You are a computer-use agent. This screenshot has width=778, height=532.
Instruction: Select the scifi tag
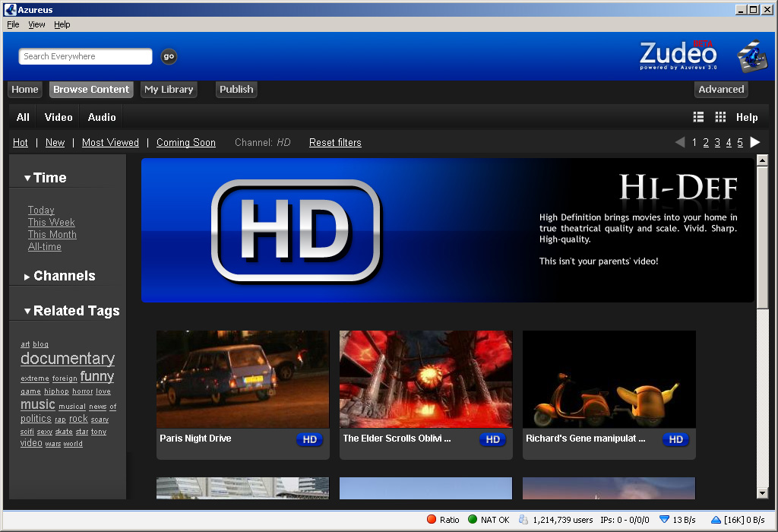tap(27, 432)
